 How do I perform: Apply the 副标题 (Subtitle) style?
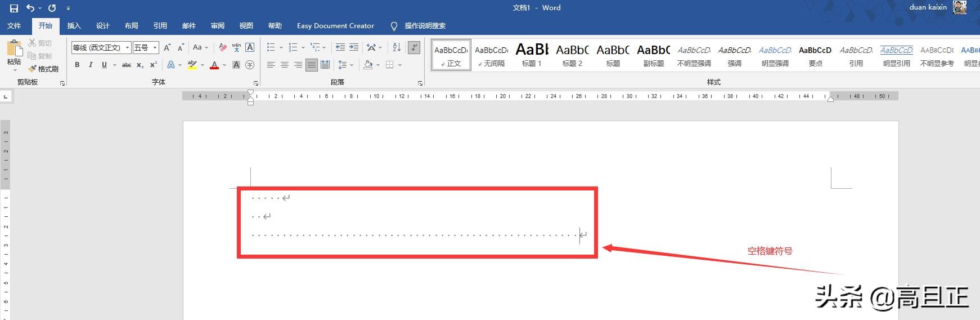tap(653, 55)
